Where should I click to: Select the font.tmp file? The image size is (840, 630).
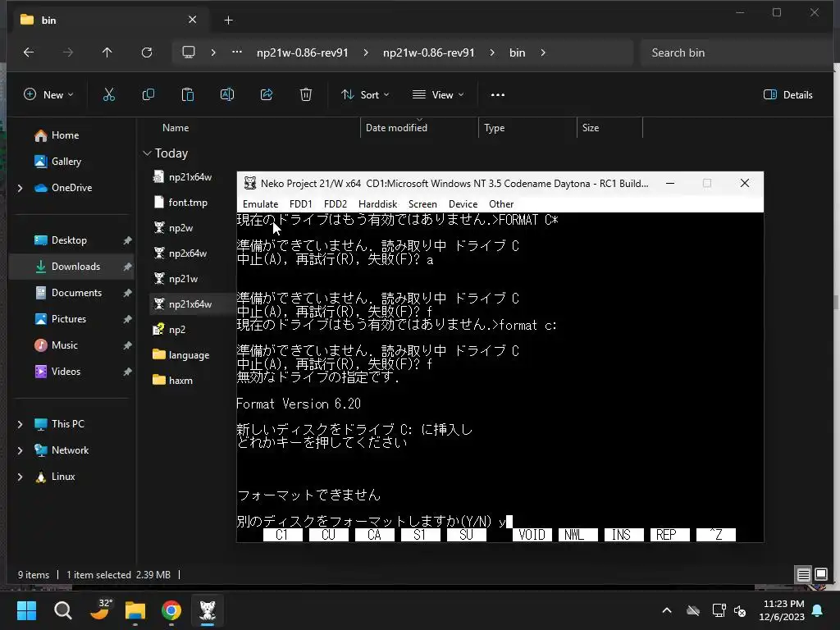coord(180,203)
